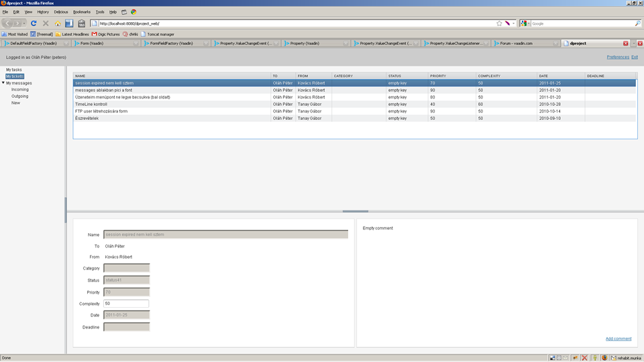Image resolution: width=644 pixels, height=362 pixels.
Task: Open the URL bar history dropdown arrow
Action: pos(515,23)
